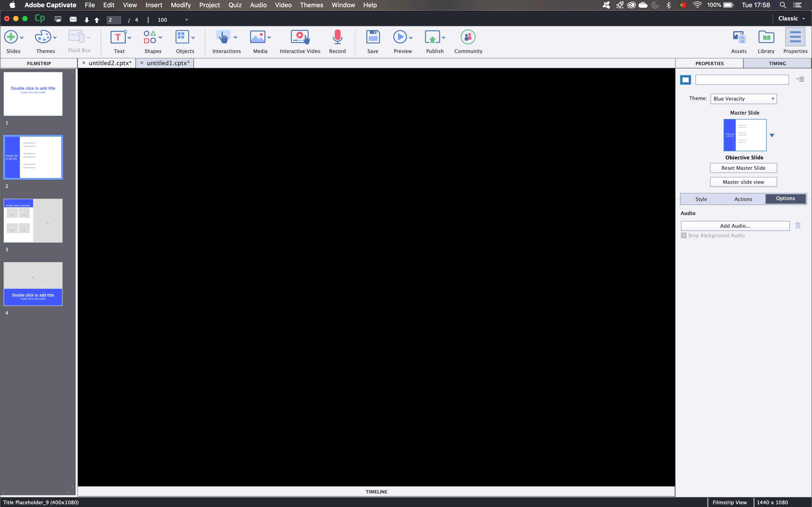
Task: Select slide 3 thumbnail in filmstrip
Action: coord(33,221)
